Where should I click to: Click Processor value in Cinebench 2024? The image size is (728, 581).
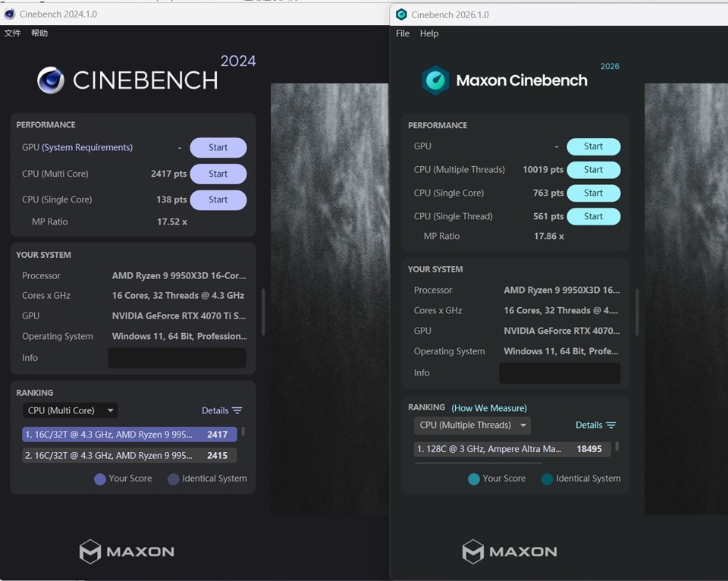pyautogui.click(x=179, y=276)
